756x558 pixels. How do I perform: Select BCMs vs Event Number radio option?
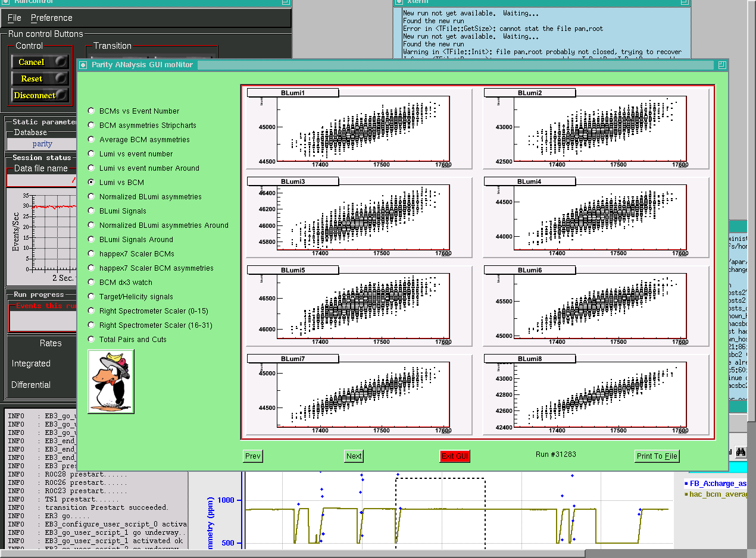click(91, 111)
